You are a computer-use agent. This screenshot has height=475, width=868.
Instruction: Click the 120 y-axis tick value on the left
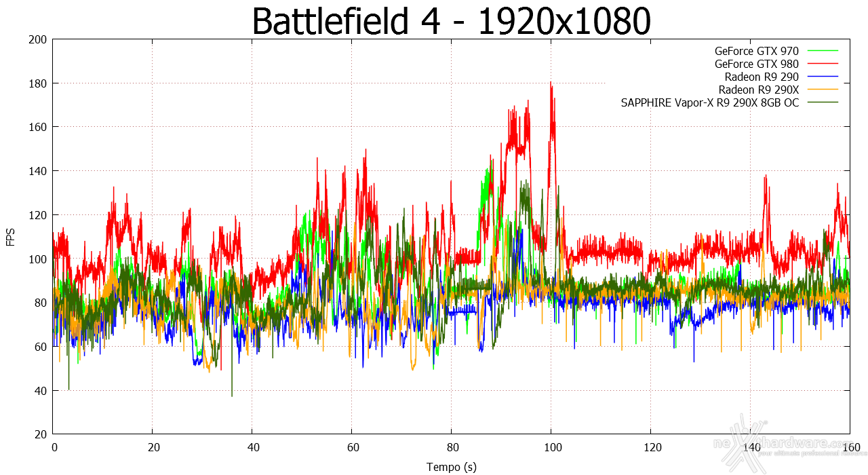(x=38, y=215)
